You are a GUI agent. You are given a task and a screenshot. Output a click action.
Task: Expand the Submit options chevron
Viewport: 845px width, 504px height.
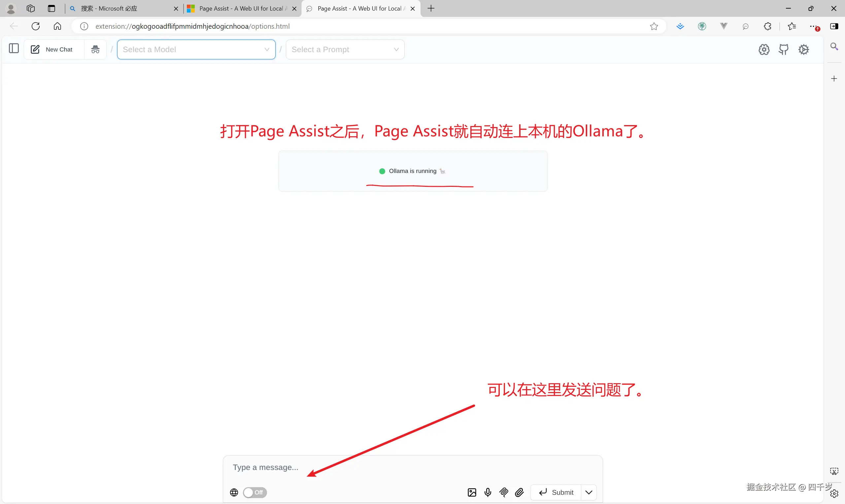point(589,492)
